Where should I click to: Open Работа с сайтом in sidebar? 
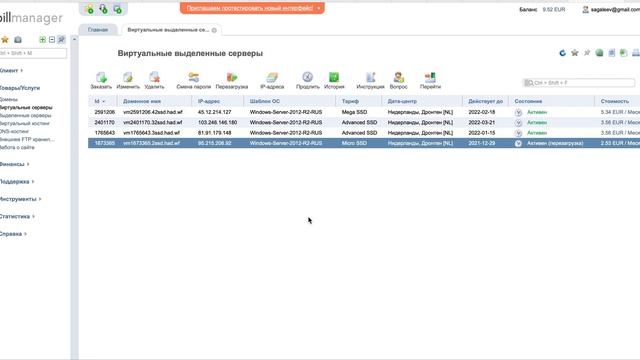click(x=17, y=147)
